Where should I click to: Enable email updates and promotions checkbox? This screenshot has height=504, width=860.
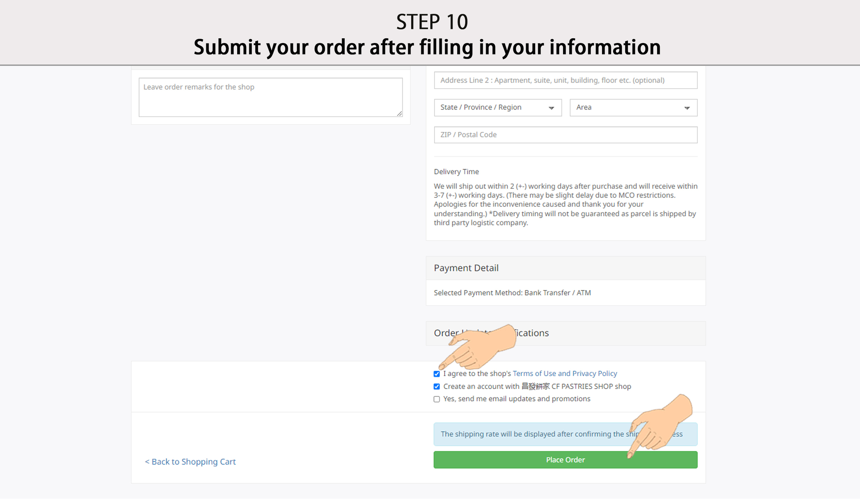coord(437,399)
